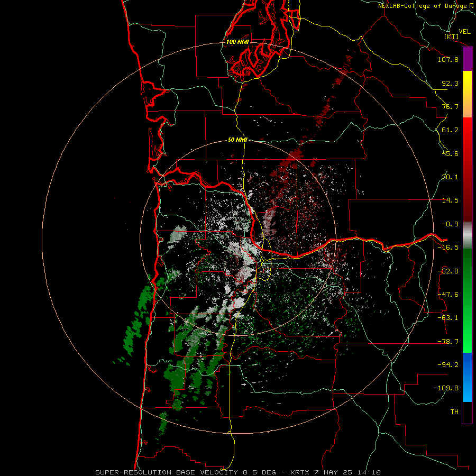Click the -0.9 velocity scale value
476x476 pixels.
pyautogui.click(x=450, y=224)
